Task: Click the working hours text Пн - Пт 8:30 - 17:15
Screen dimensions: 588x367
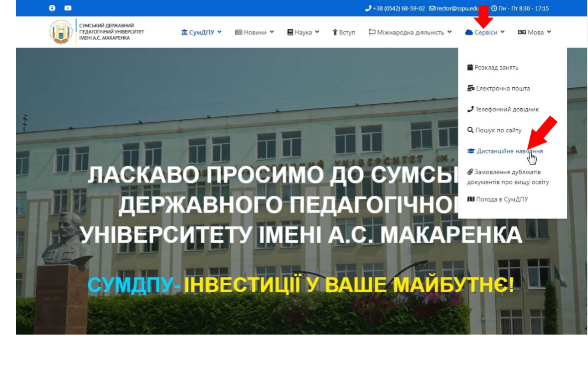Action: (524, 8)
